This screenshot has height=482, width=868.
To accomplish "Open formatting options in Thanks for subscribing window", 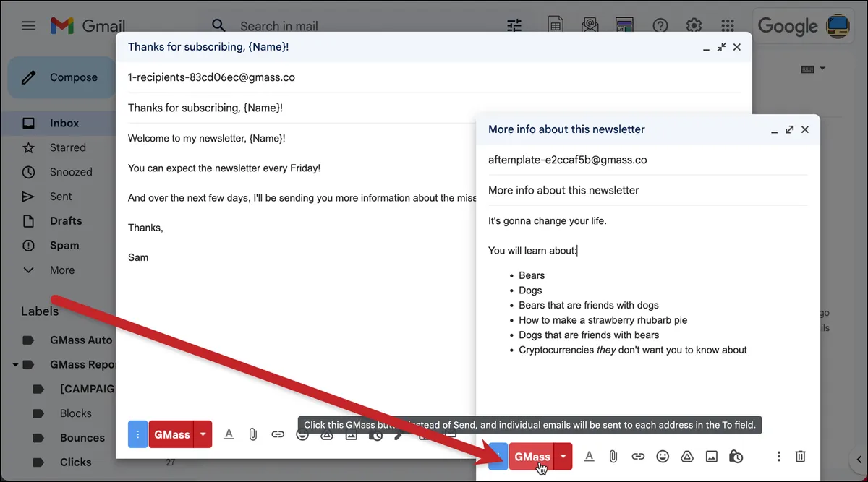I will click(x=229, y=434).
